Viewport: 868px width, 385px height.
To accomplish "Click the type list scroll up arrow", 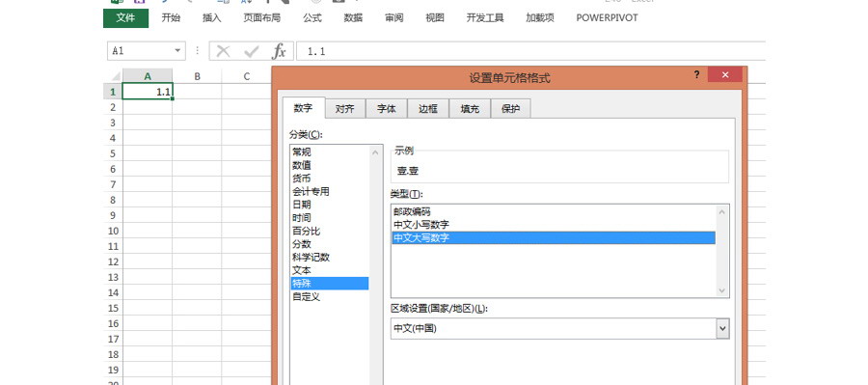I will pos(722,212).
